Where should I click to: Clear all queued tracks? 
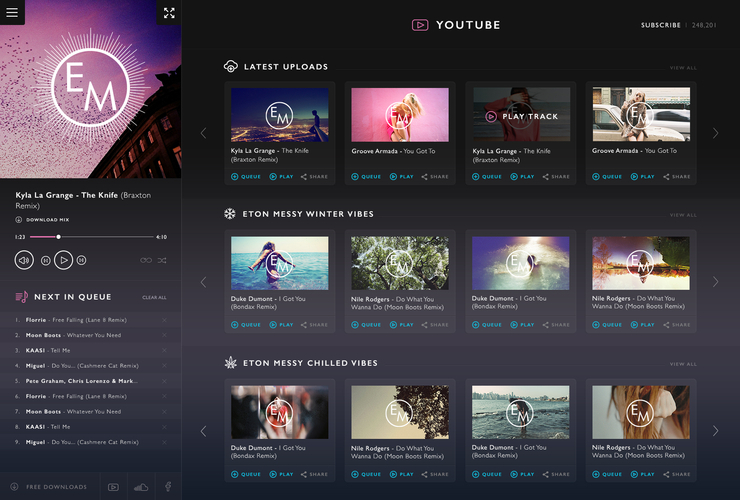(154, 297)
